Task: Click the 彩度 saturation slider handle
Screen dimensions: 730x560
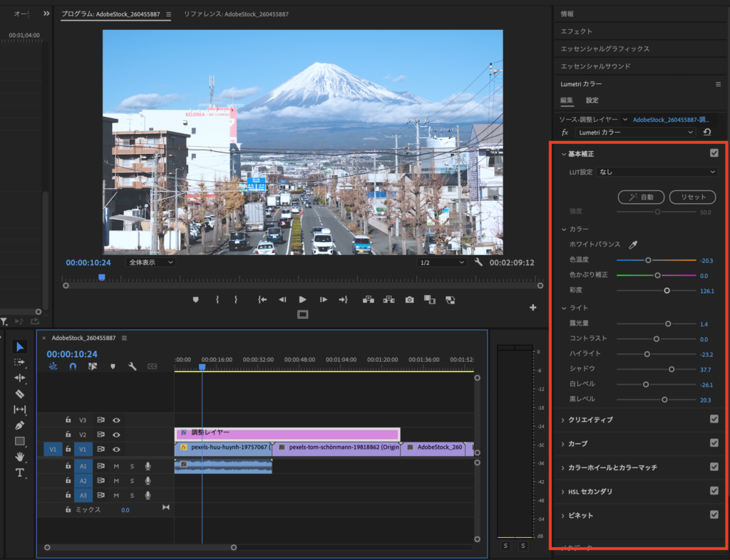Action: [667, 291]
